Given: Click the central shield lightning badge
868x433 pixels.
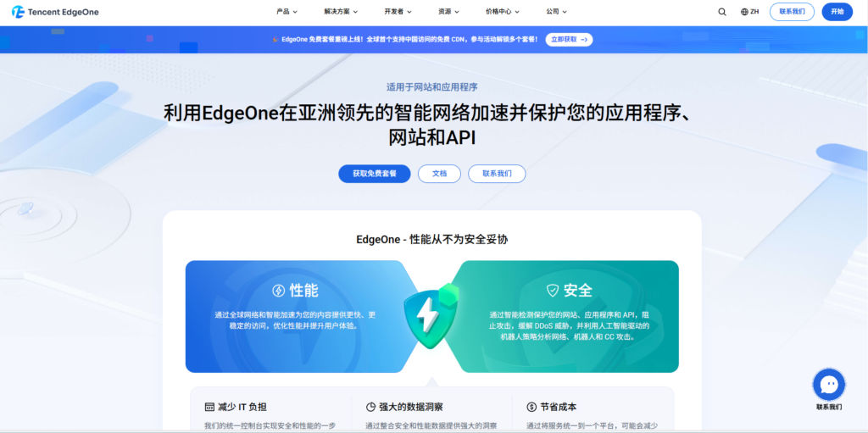Looking at the screenshot, I should coord(431,316).
